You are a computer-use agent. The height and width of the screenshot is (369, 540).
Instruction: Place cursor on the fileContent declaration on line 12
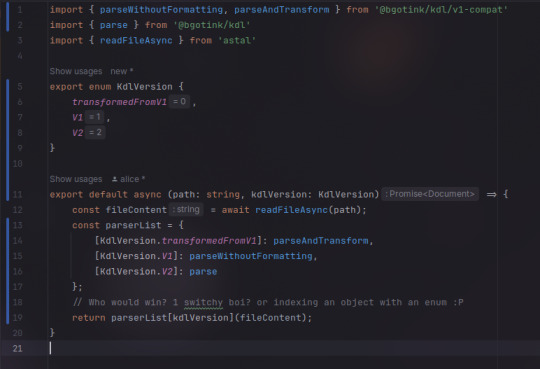tap(136, 210)
